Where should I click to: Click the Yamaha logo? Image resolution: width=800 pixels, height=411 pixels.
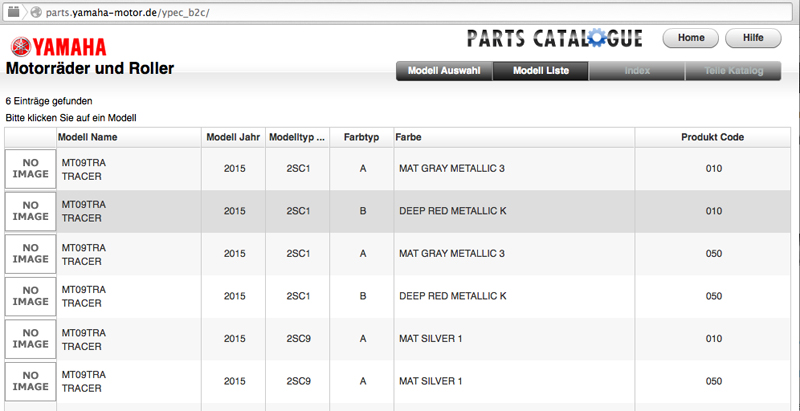(x=58, y=47)
